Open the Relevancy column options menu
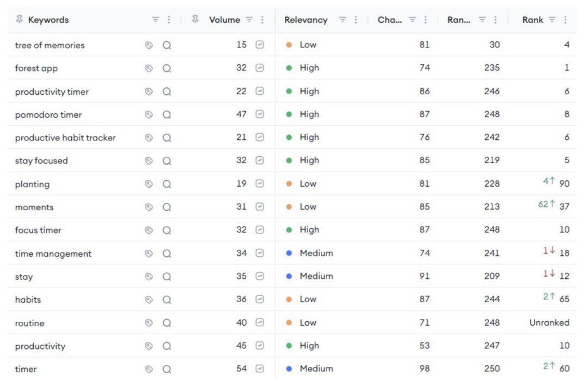Screen dimensions: 587x392 point(356,20)
